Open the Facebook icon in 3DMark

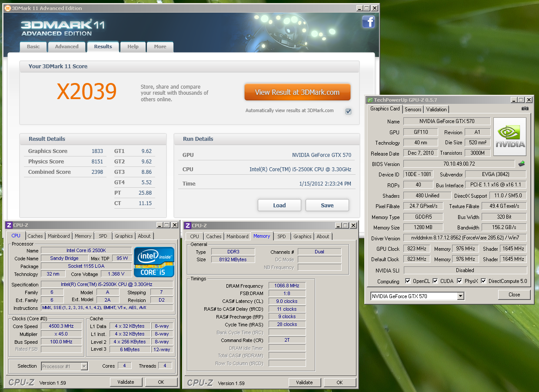pos(369,22)
